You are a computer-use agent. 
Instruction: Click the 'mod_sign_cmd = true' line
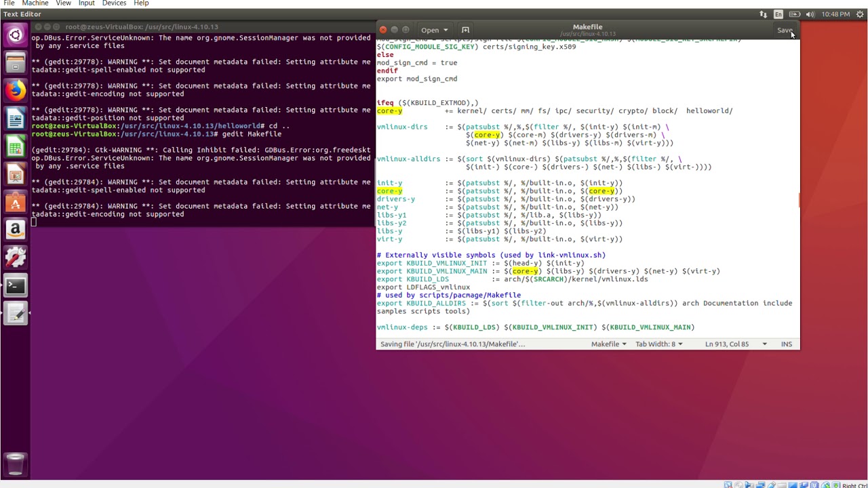417,63
